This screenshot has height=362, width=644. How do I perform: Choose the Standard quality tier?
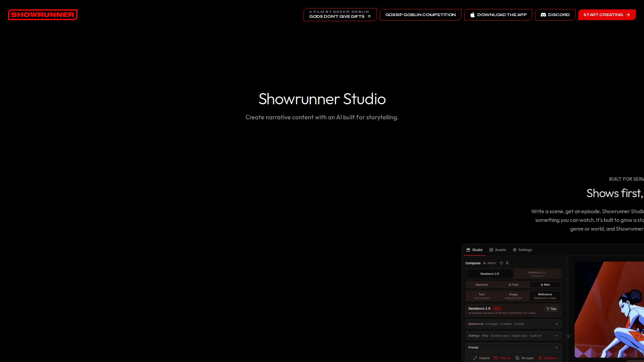click(x=482, y=285)
